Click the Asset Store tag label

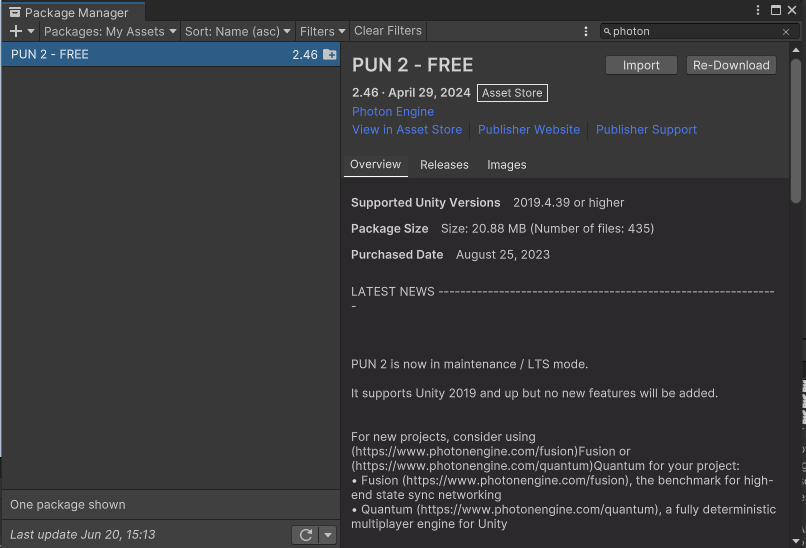(512, 93)
